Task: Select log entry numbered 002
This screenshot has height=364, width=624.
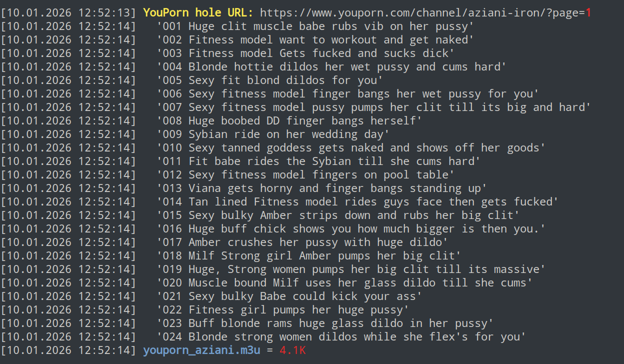Action: [315, 39]
